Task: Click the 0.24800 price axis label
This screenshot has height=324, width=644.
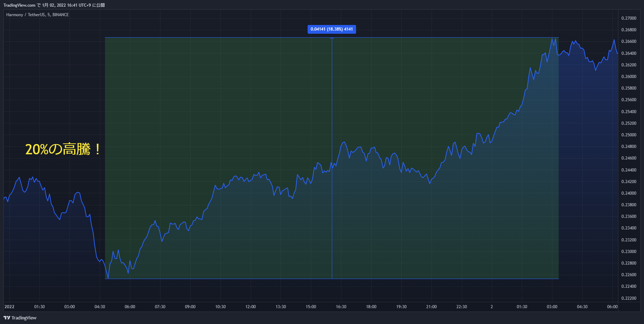Action: pyautogui.click(x=629, y=147)
